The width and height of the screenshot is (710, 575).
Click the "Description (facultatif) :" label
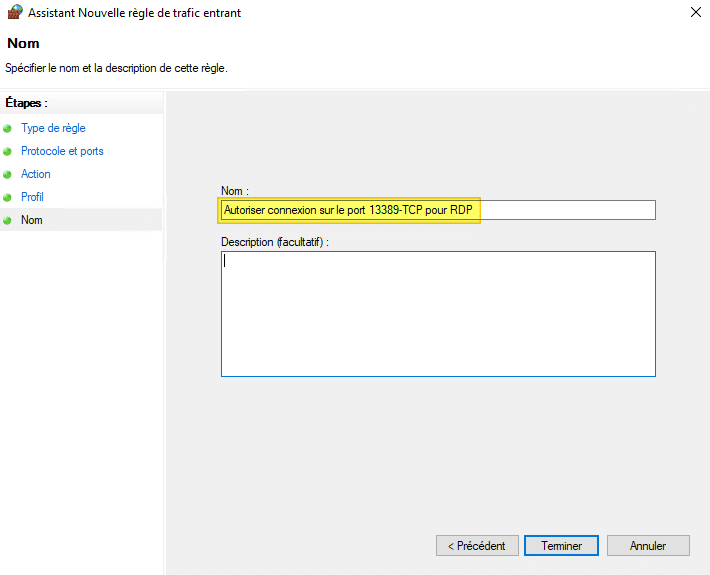click(275, 241)
